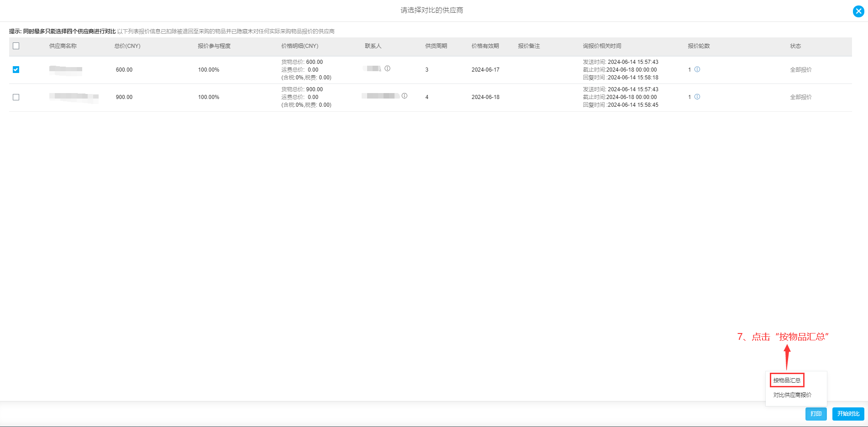
Task: Click the 联系人 column header
Action: click(x=373, y=46)
